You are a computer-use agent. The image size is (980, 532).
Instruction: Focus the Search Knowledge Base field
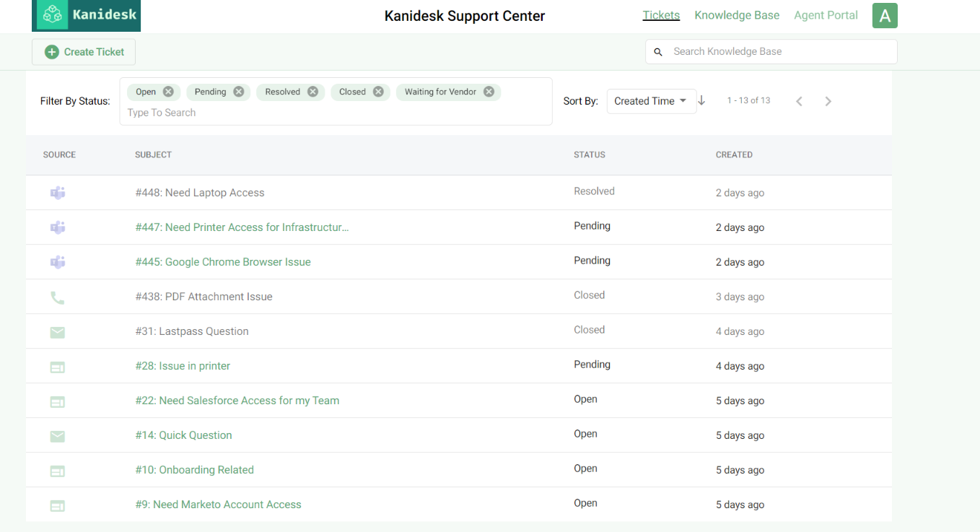(771, 51)
